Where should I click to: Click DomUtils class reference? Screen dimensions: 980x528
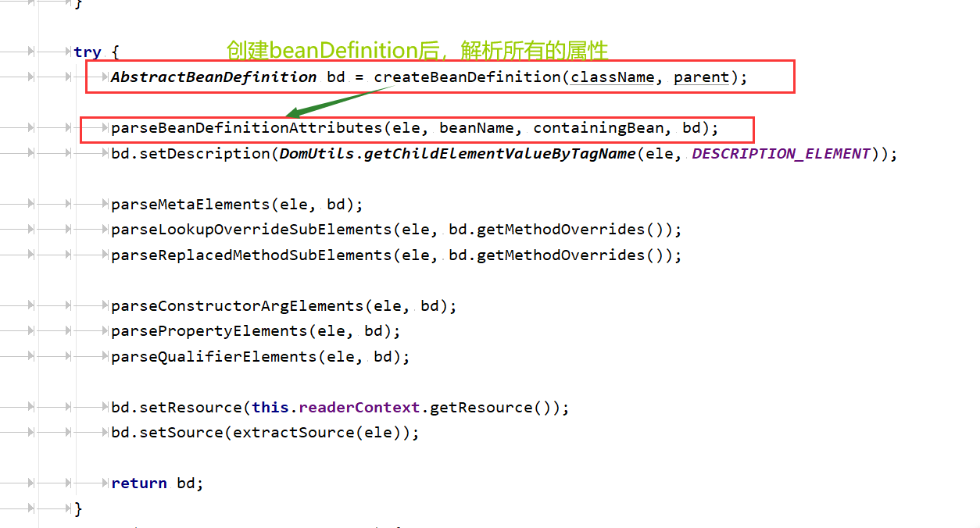[317, 154]
